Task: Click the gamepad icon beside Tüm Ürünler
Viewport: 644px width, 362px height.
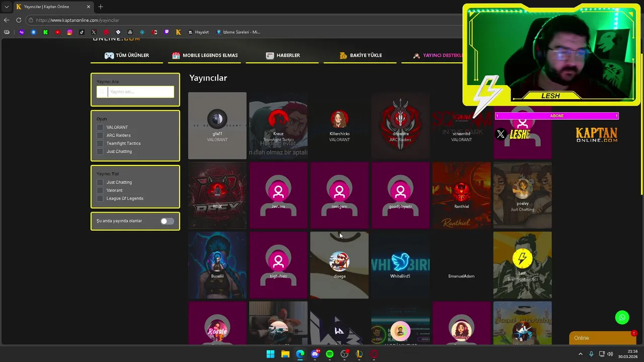Action: 109,55
